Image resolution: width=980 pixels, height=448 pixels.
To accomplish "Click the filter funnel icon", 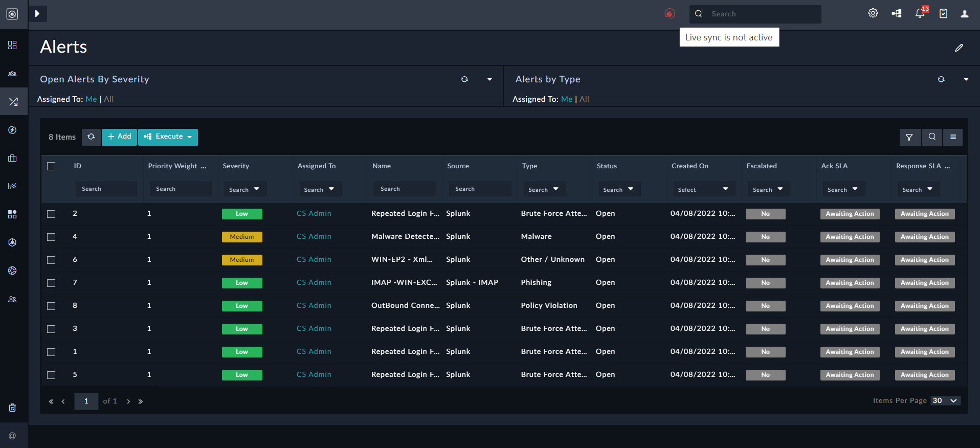I will point(909,137).
